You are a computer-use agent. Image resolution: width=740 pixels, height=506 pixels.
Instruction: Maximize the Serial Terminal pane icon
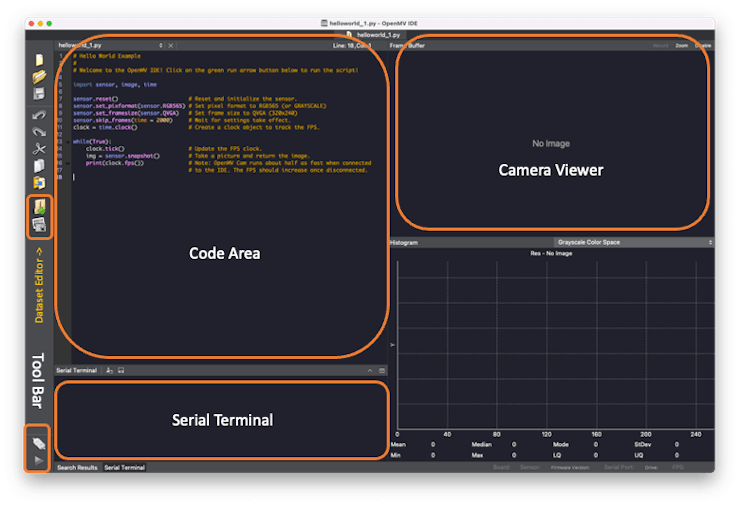tap(382, 371)
